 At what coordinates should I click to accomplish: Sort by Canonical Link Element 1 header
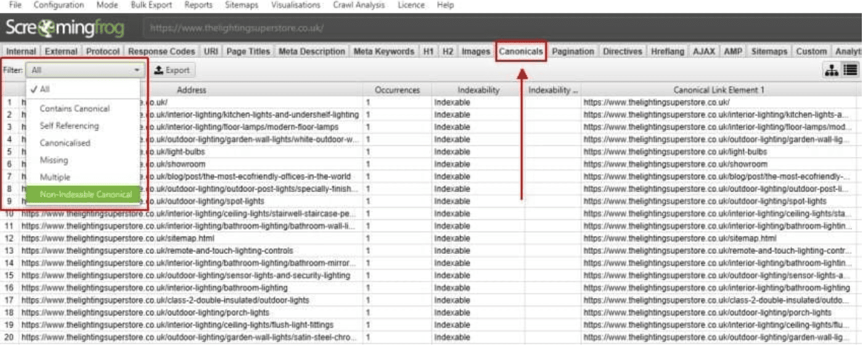(719, 90)
